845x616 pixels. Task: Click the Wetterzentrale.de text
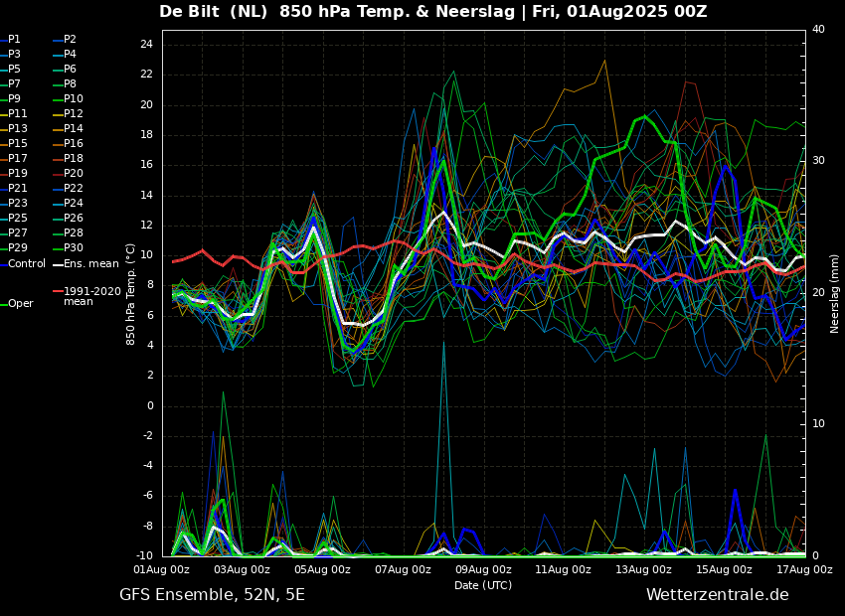tap(718, 594)
